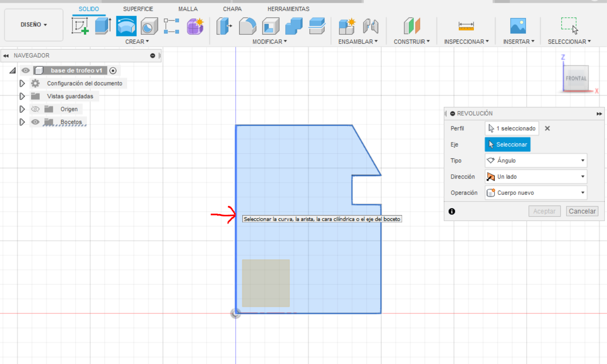Launch the Create Form tool
The height and width of the screenshot is (364, 607).
pyautogui.click(x=195, y=26)
